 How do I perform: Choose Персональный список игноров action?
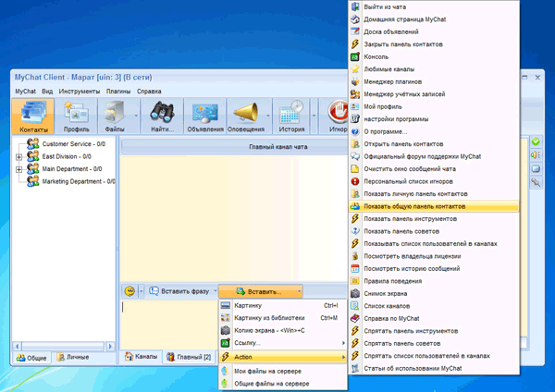(x=434, y=181)
